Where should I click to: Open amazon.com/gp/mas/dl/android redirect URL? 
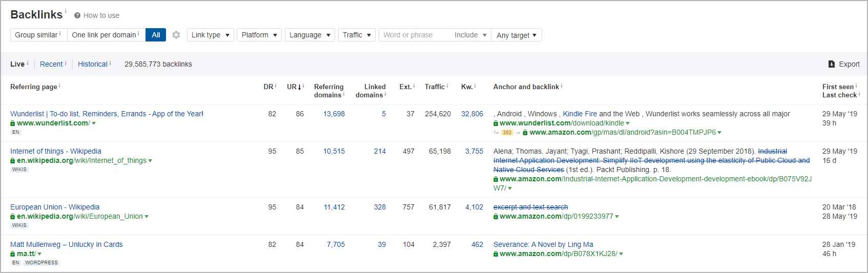(623, 132)
